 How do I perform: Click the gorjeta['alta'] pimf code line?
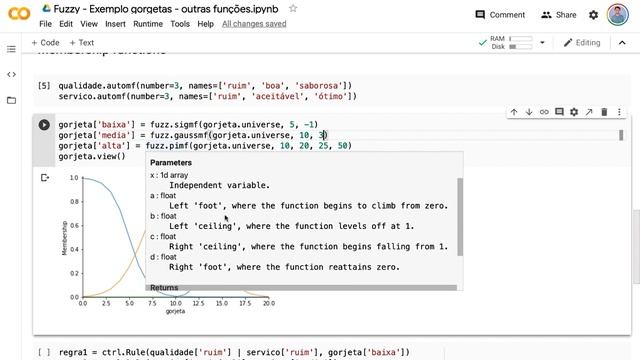(x=205, y=146)
